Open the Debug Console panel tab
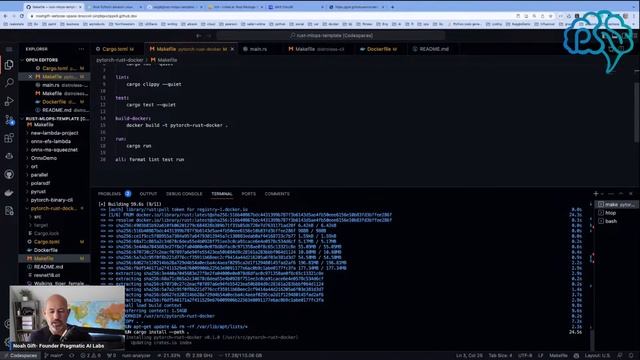 184,194
